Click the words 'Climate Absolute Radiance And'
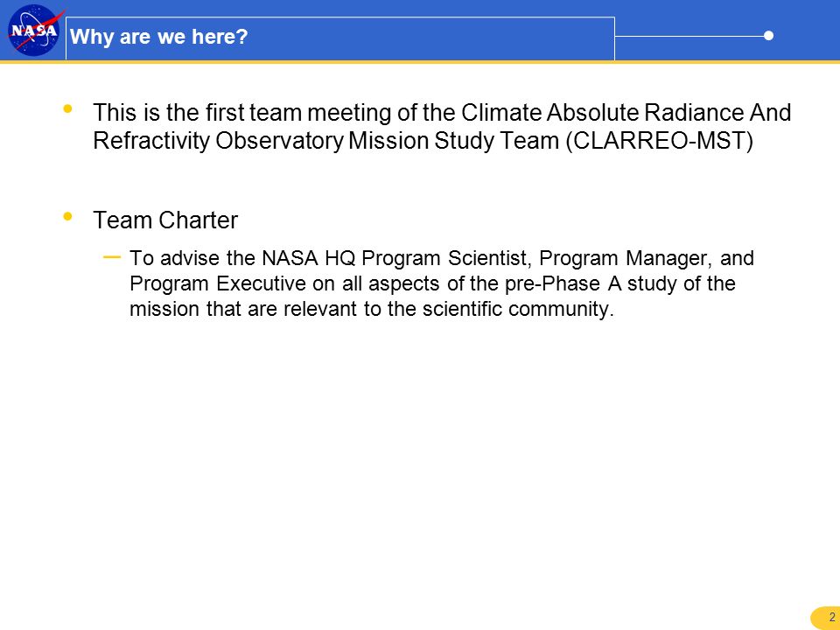Viewport: 840px width, 630px height. (x=626, y=113)
